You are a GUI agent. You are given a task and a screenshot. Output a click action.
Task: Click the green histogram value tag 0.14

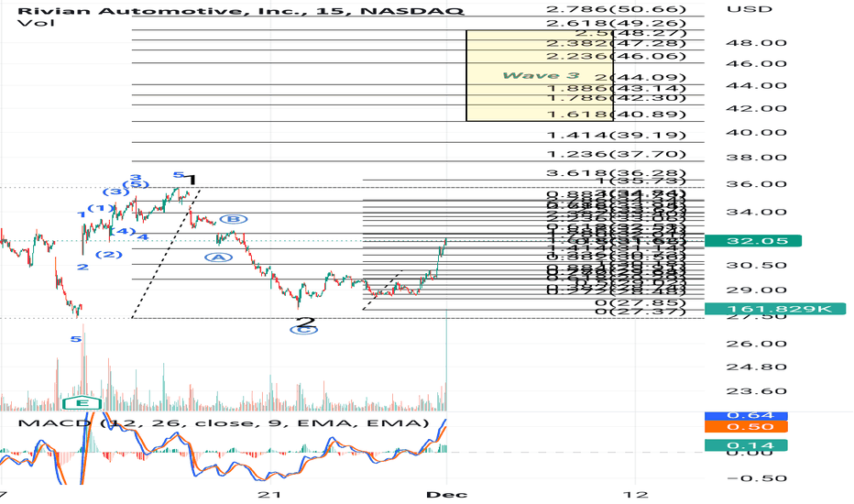point(746,445)
